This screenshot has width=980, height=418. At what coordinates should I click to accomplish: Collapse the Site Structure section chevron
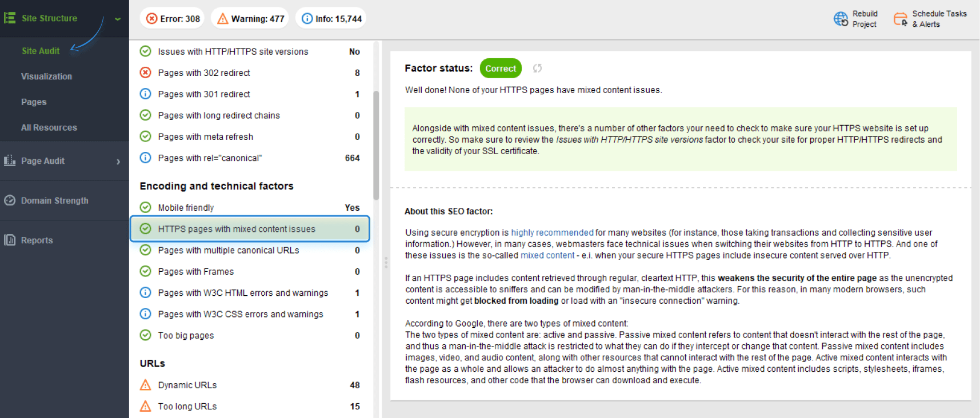click(118, 19)
